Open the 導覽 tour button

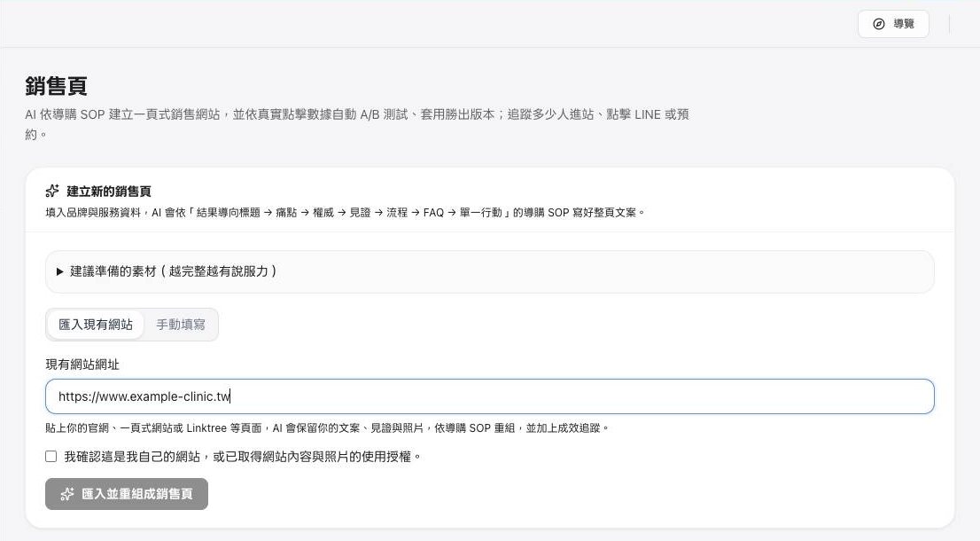coord(893,24)
